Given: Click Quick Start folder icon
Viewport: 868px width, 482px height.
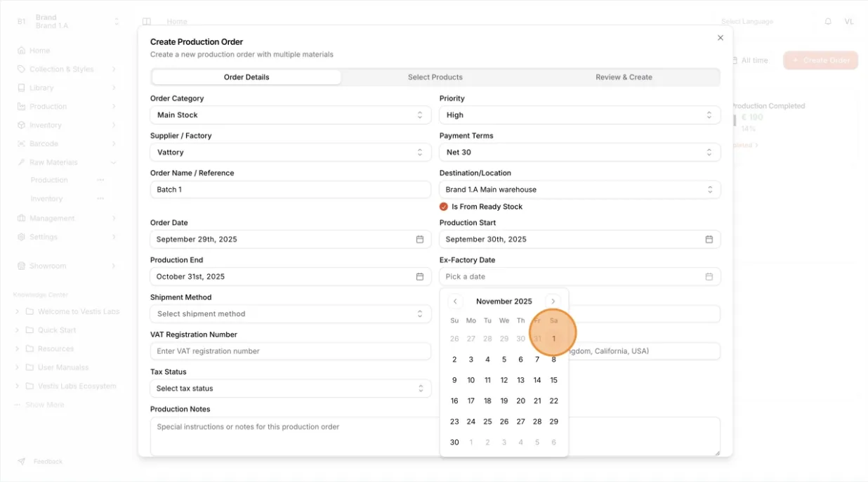Looking at the screenshot, I should (30, 330).
